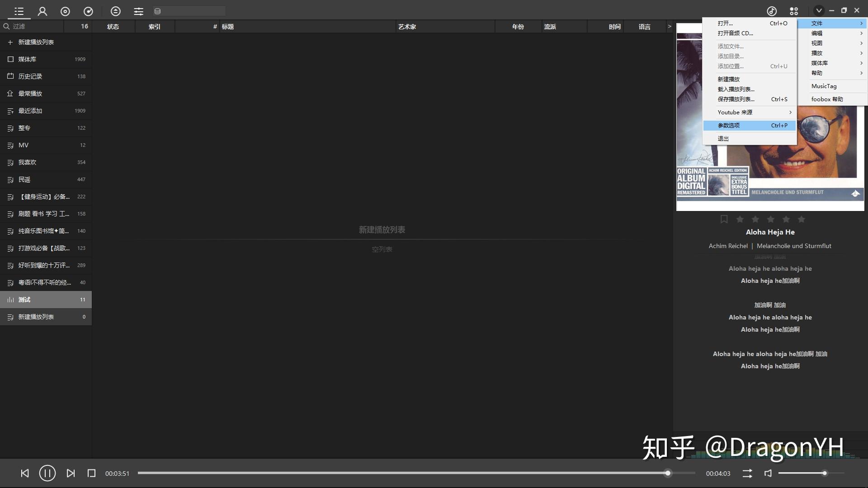Open the Youtube 来源 submenu
The height and width of the screenshot is (488, 868).
(x=735, y=112)
